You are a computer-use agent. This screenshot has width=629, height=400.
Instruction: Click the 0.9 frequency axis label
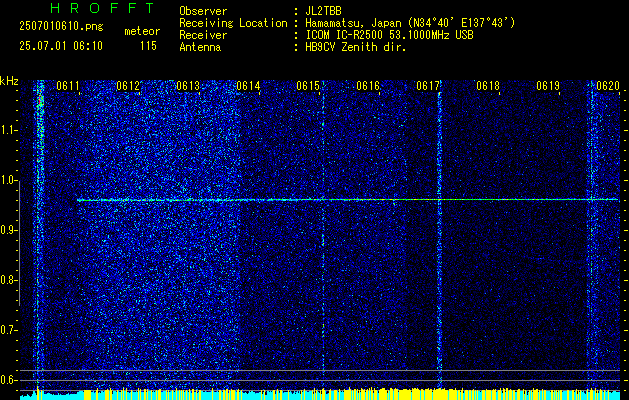tap(8, 230)
